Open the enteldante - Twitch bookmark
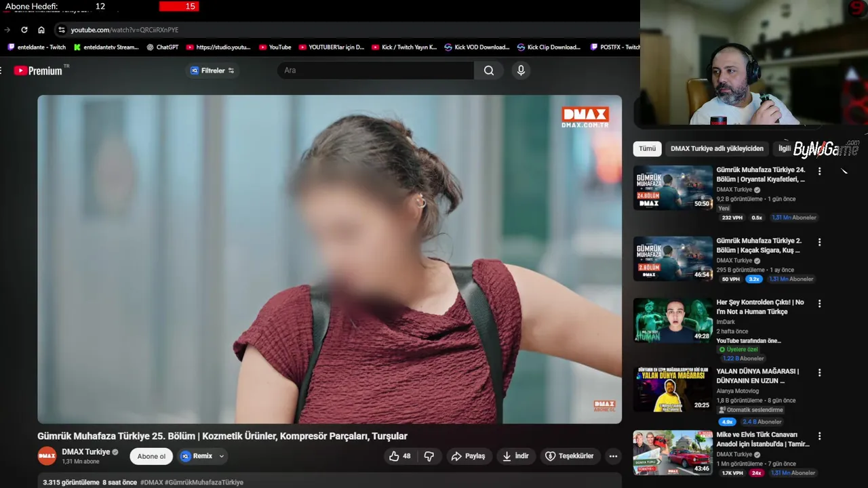Screen dimensions: 868x488 (x=37, y=47)
